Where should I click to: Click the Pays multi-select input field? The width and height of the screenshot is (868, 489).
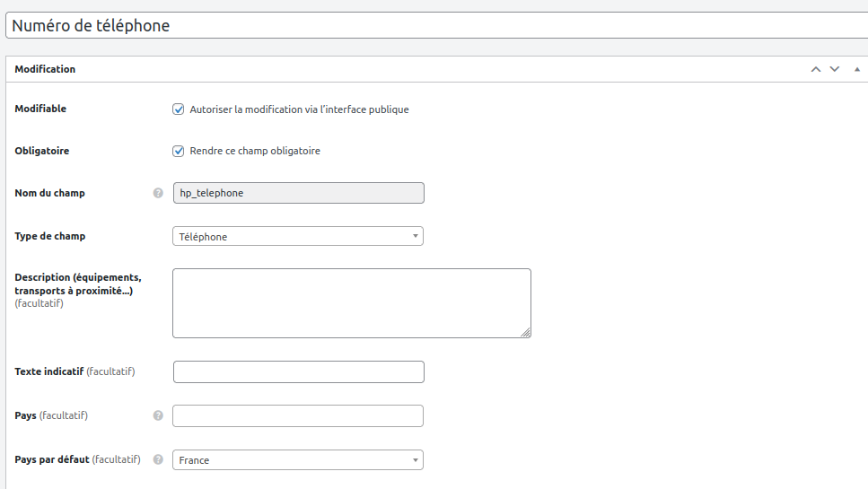[298, 416]
